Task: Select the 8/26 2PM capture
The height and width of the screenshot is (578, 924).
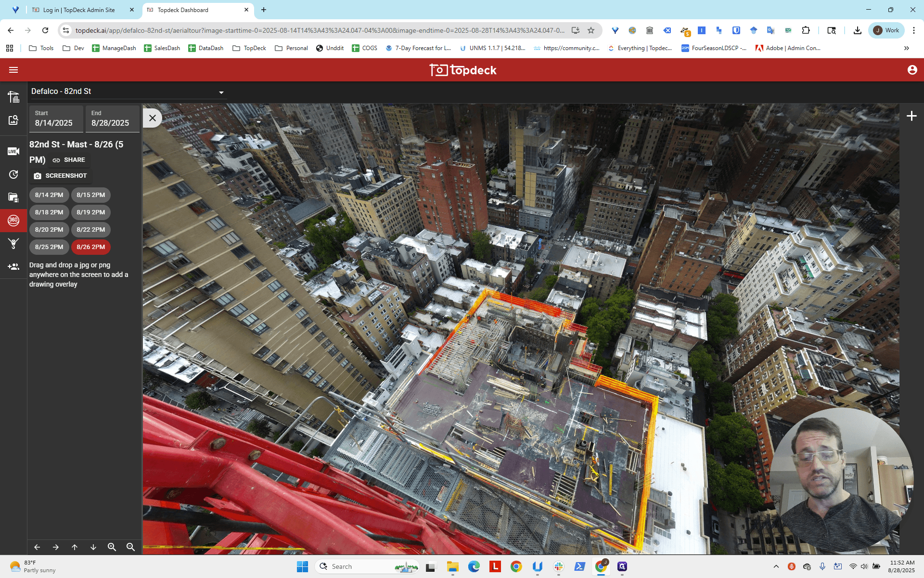Action: [x=91, y=247]
